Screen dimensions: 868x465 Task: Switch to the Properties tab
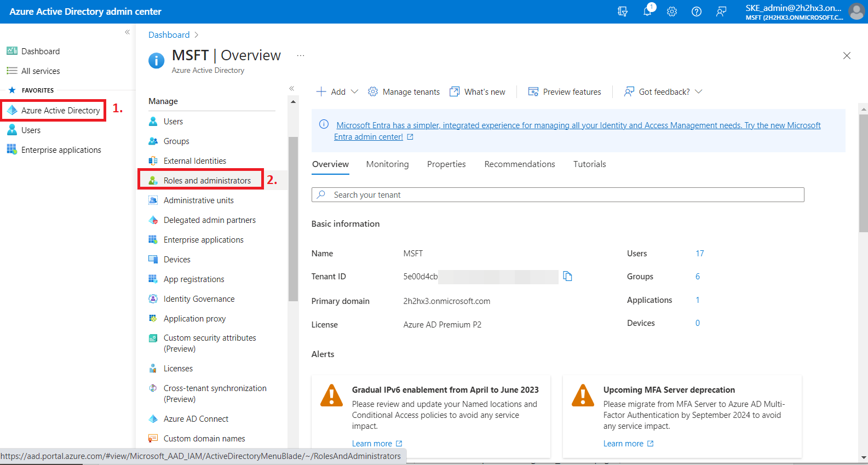[446, 164]
